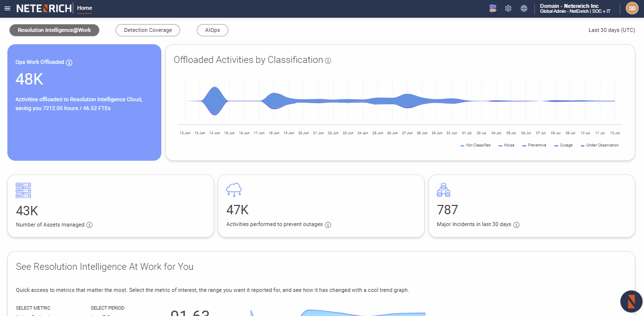Open the Netenrich chat assistant button

click(x=632, y=302)
